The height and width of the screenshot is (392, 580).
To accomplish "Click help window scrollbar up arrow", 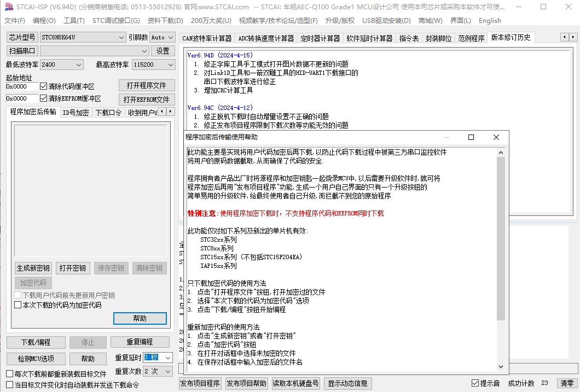I will tap(501, 152).
